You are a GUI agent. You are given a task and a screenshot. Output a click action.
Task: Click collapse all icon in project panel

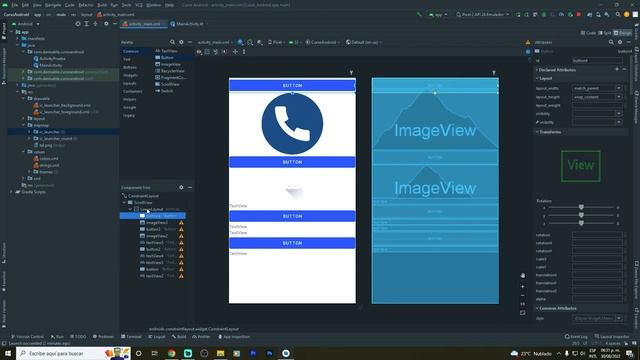coord(95,24)
